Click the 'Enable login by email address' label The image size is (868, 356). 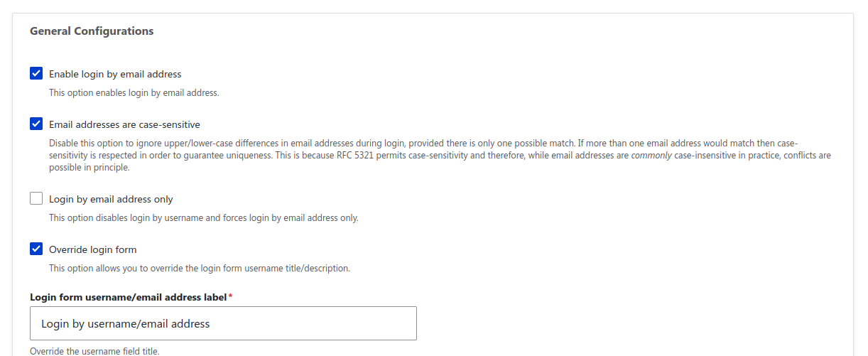point(115,74)
